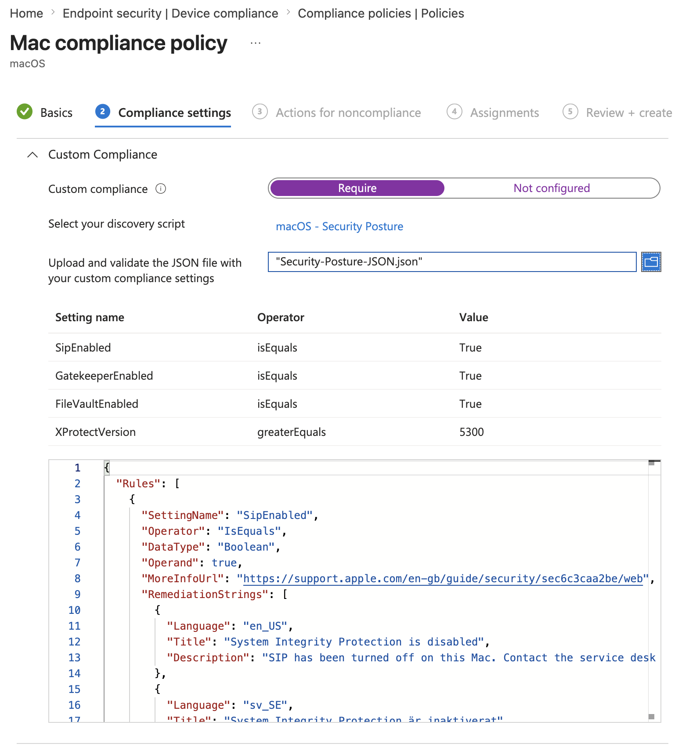Select the FileVaultEnabled setting row
The height and width of the screenshot is (747, 700).
pos(354,404)
